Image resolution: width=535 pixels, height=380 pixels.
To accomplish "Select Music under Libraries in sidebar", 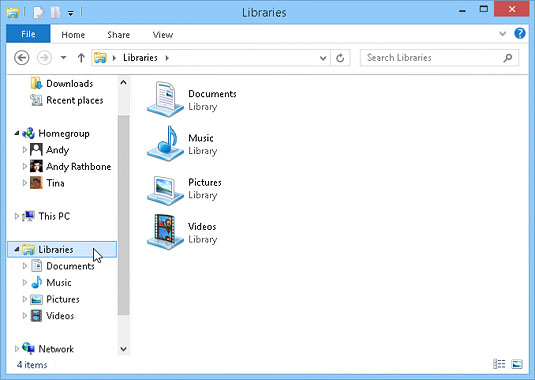I will click(51, 282).
